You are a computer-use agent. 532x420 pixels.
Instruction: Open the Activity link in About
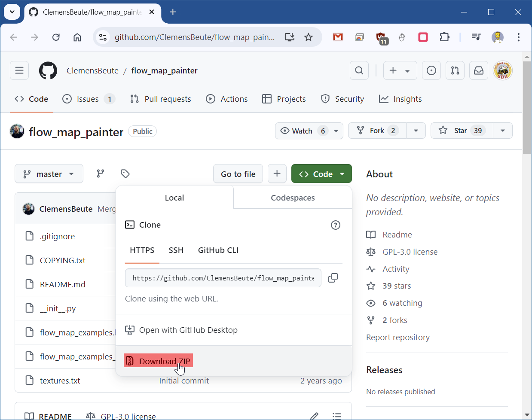(396, 269)
